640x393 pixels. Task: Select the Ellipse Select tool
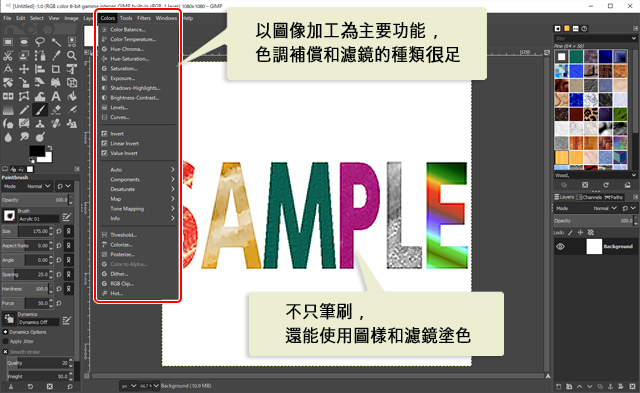24,42
